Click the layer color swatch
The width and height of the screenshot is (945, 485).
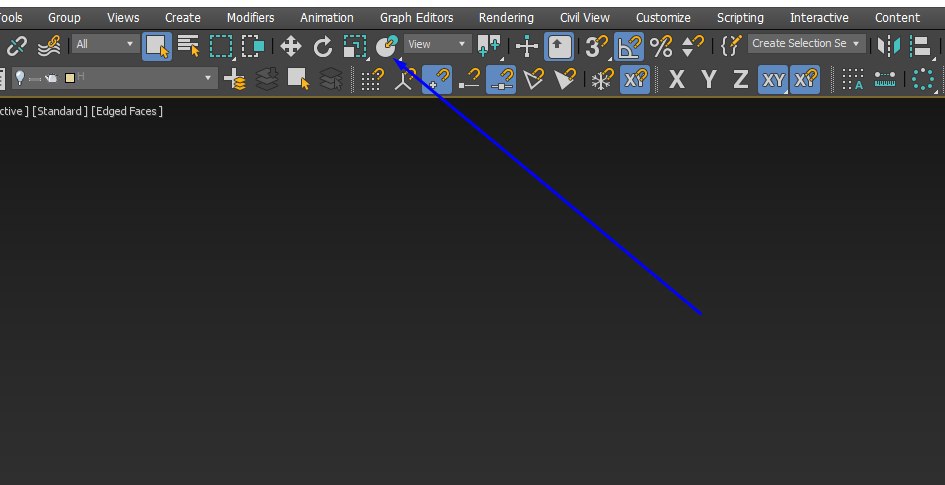70,78
